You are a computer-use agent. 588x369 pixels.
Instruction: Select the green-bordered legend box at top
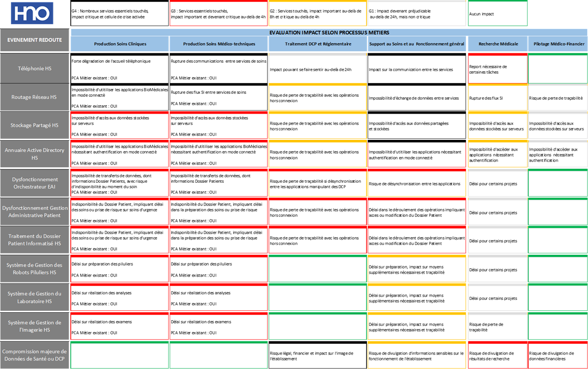click(498, 13)
